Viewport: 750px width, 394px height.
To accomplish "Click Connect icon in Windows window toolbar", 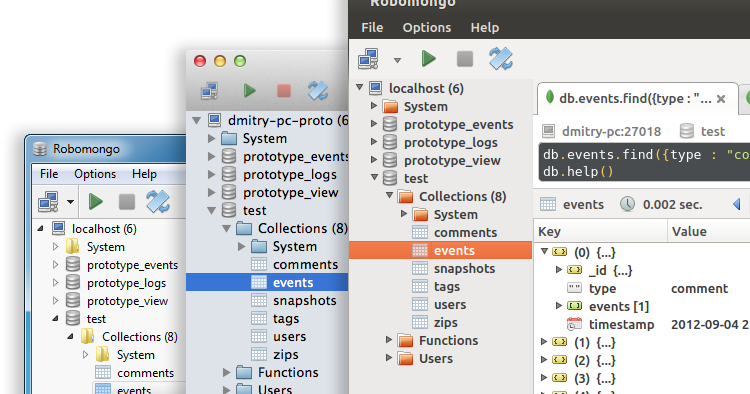I will click(x=48, y=202).
